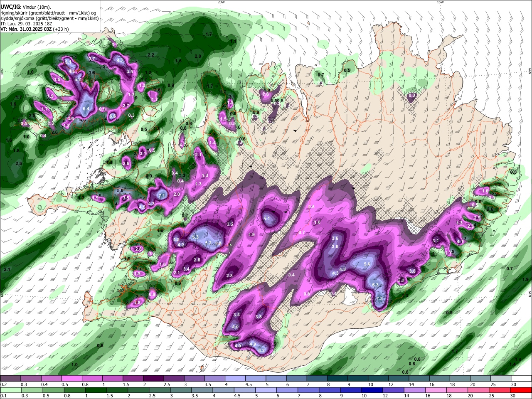The height and width of the screenshot is (399, 532).
Task: Choose the deep navy blue swatch starting at 10 in lower legend row
Action: pos(372,390)
